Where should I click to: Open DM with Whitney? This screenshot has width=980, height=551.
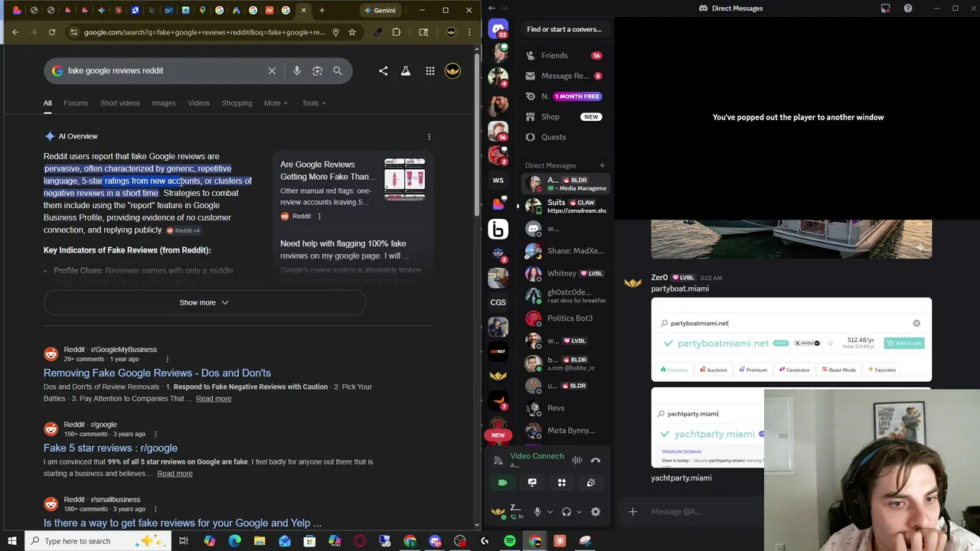(564, 273)
